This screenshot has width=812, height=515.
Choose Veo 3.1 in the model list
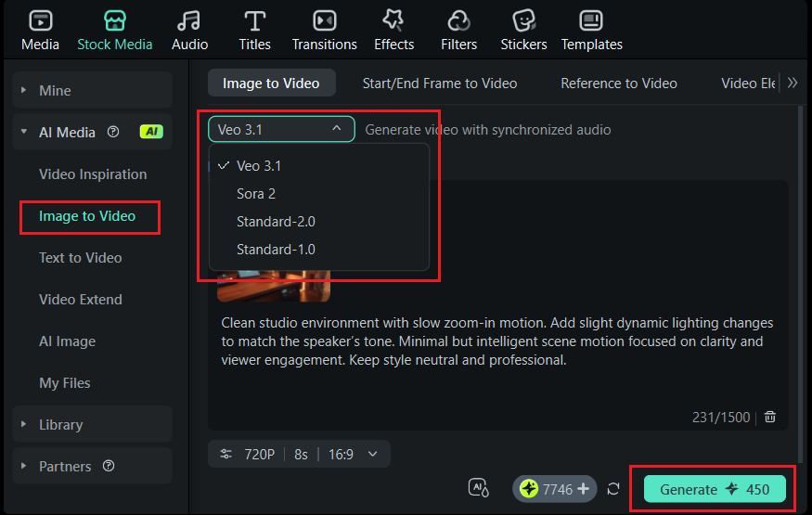pos(319,165)
